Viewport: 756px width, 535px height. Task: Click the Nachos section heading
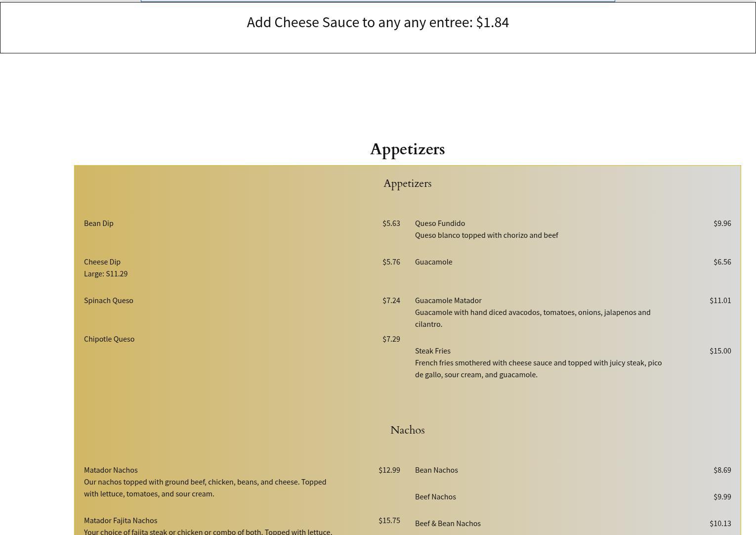(407, 430)
